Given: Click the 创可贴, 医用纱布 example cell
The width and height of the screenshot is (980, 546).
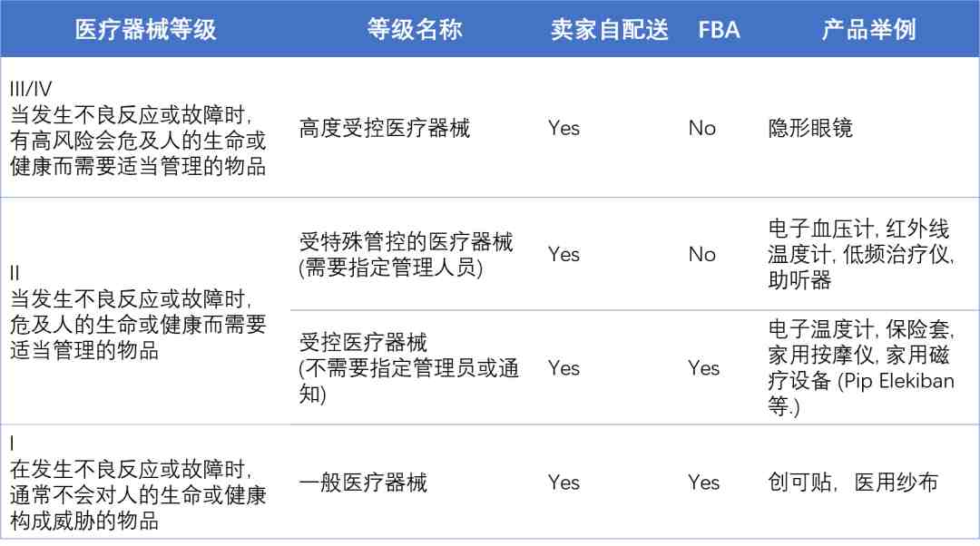Looking at the screenshot, I should point(853,483).
